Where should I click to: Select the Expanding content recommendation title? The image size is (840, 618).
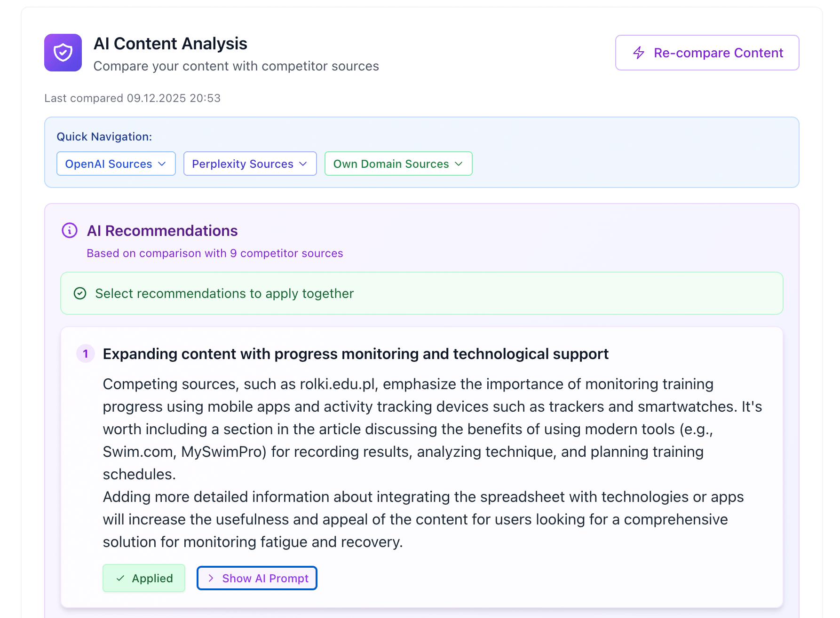tap(356, 354)
